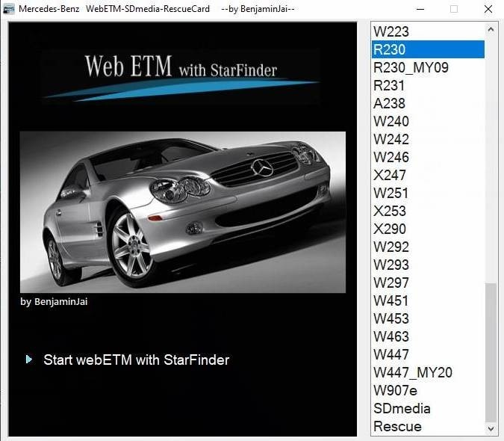504x441 pixels.
Task: Pick W907e from the list
Action: point(428,391)
